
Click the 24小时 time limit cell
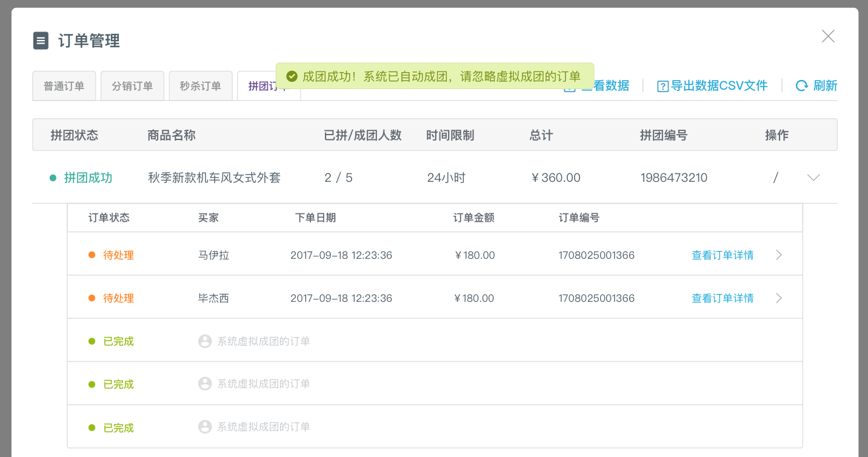(x=446, y=178)
